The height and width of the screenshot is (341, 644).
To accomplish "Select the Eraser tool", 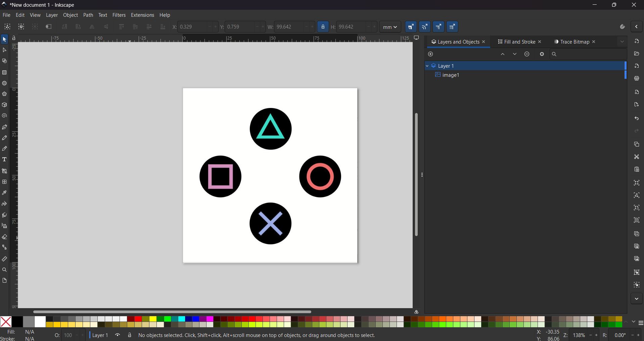I will [x=4, y=237].
